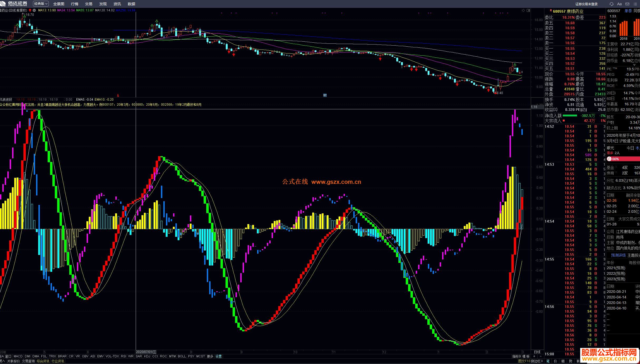Click the diamond icon at chart top-right
This screenshot has width=640, height=364.
523,11
